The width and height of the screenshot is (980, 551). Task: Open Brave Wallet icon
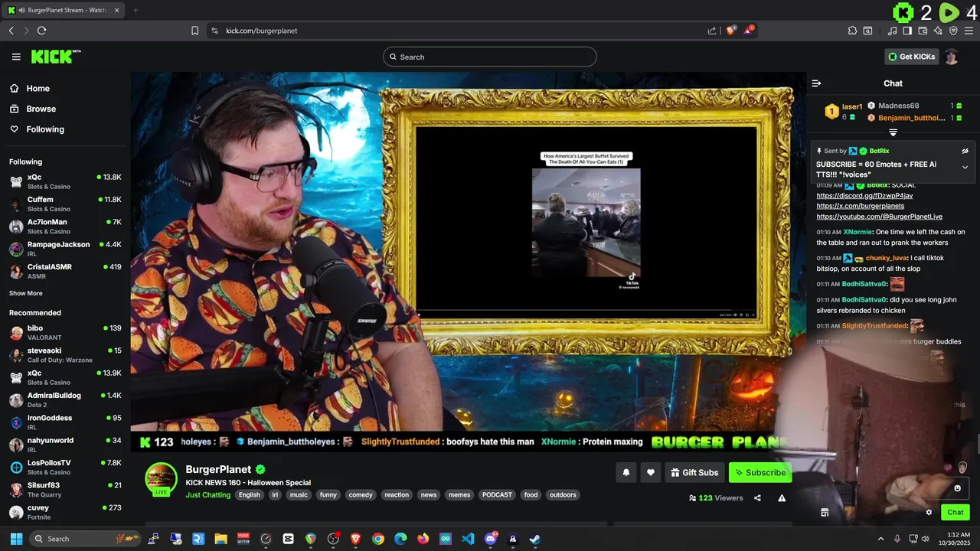click(x=923, y=31)
